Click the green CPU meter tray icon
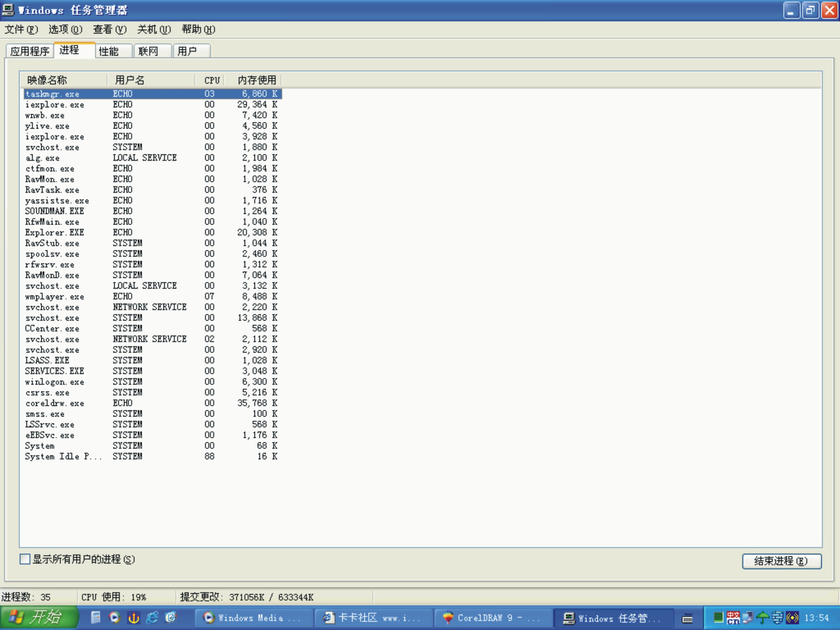 (x=718, y=618)
